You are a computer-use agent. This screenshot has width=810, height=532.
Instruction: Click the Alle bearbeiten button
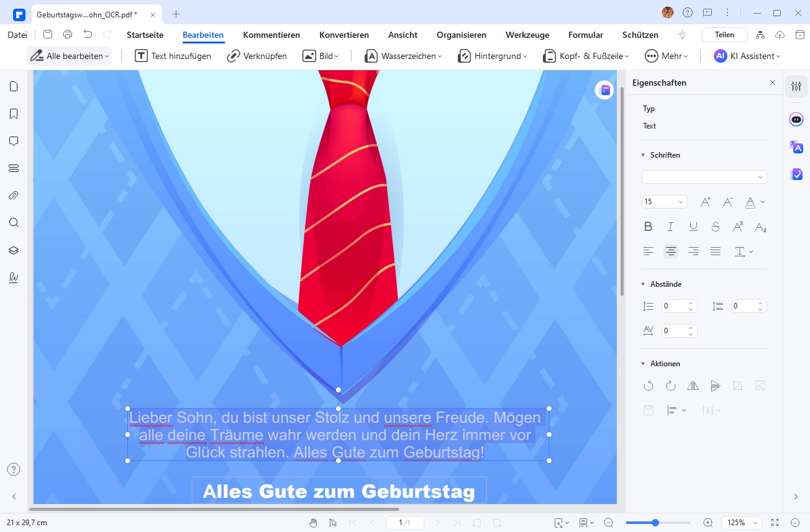tap(70, 56)
